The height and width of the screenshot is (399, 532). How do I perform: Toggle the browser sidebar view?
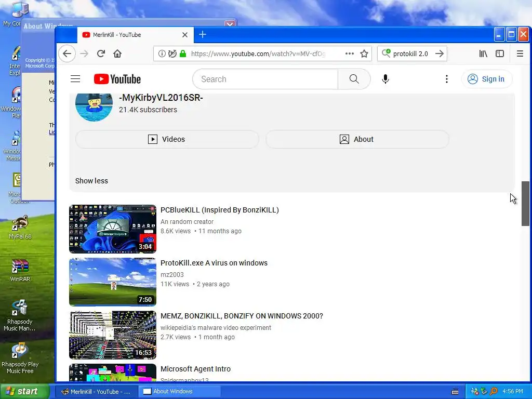click(x=500, y=54)
